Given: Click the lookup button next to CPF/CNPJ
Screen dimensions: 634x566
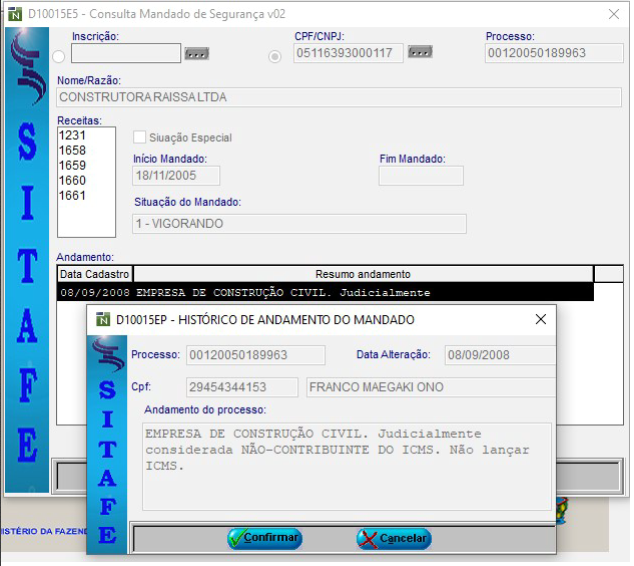Looking at the screenshot, I should tap(420, 53).
